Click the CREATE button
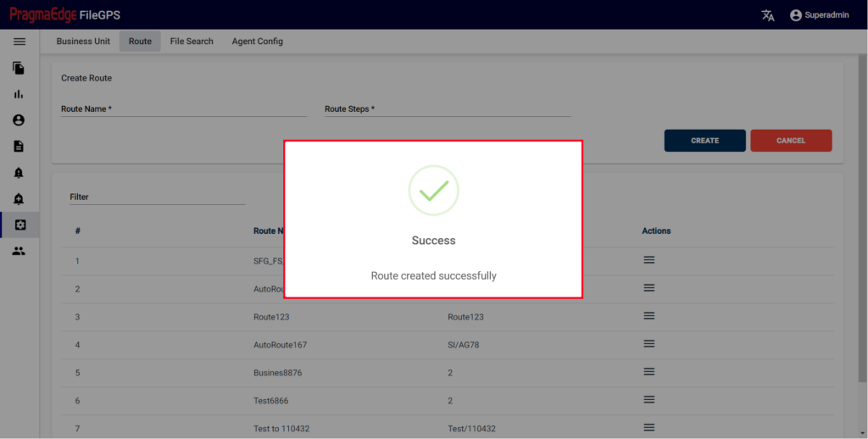 coord(704,141)
